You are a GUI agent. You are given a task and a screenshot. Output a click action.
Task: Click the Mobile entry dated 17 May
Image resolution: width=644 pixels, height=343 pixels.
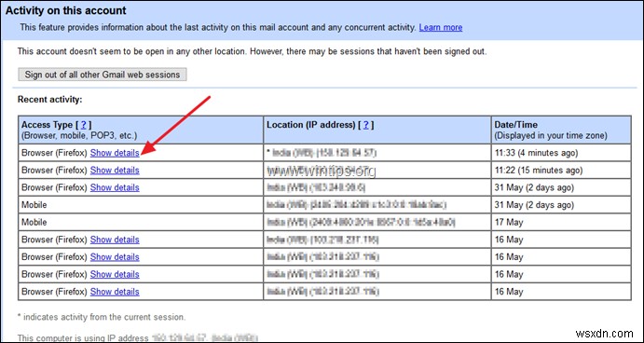click(x=34, y=222)
